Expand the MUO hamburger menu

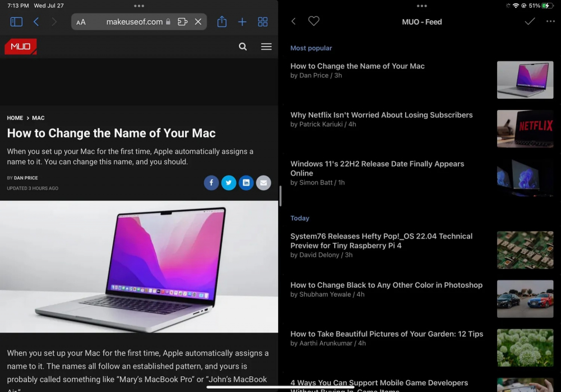pos(266,47)
